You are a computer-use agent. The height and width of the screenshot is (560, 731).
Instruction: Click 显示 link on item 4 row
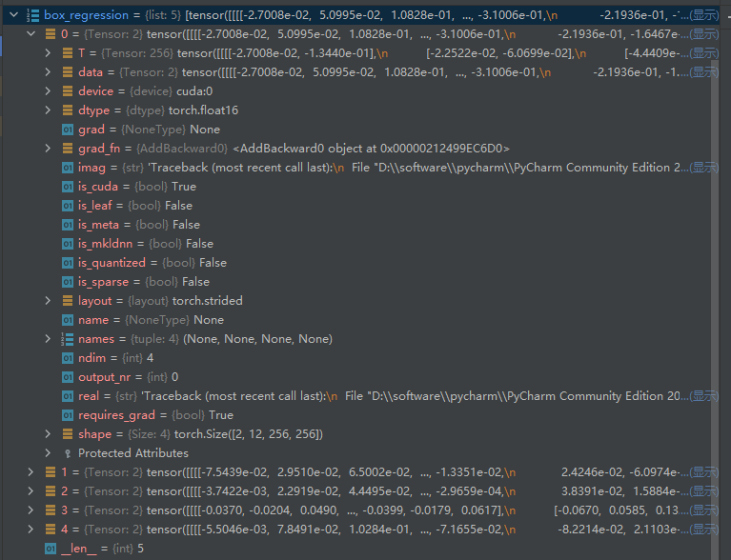coord(704,530)
